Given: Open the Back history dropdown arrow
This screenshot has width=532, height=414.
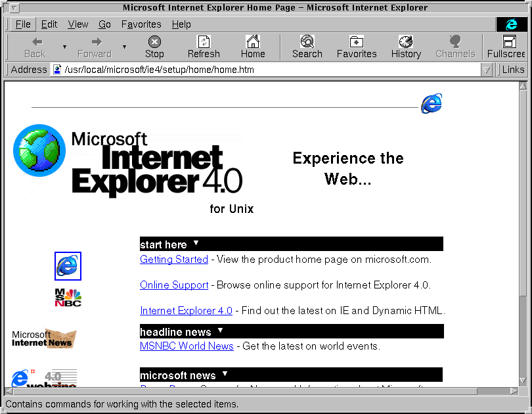Looking at the screenshot, I should pos(64,47).
